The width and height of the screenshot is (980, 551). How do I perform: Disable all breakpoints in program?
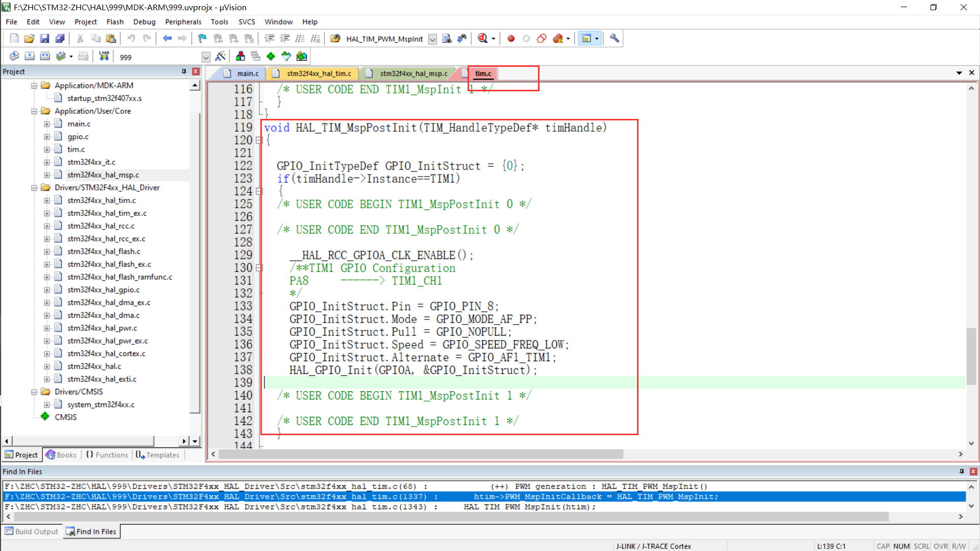542,38
